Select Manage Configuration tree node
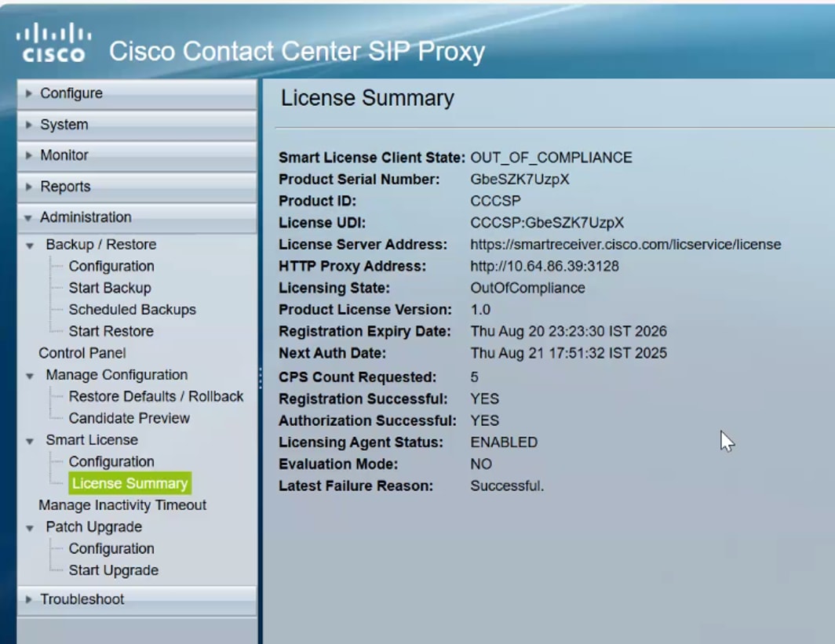The height and width of the screenshot is (644, 835). pyautogui.click(x=117, y=375)
